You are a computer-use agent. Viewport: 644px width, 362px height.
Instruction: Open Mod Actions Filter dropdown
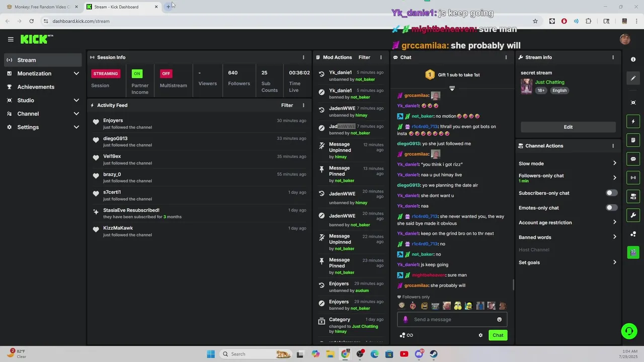(x=364, y=57)
